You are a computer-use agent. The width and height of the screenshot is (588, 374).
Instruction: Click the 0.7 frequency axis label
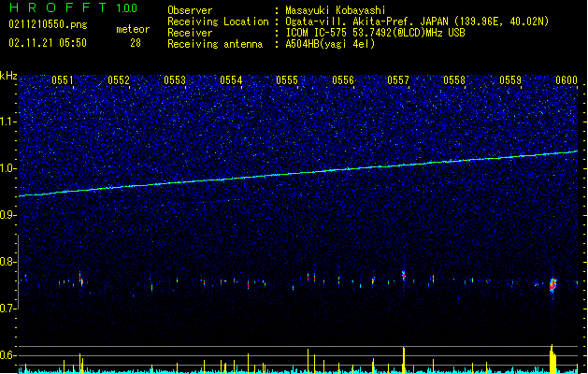(8, 309)
